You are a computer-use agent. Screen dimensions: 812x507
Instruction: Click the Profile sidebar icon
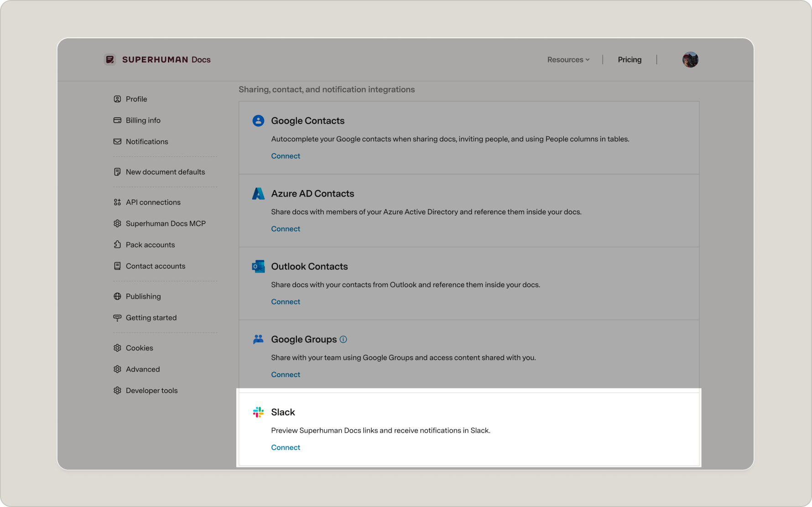tap(117, 99)
